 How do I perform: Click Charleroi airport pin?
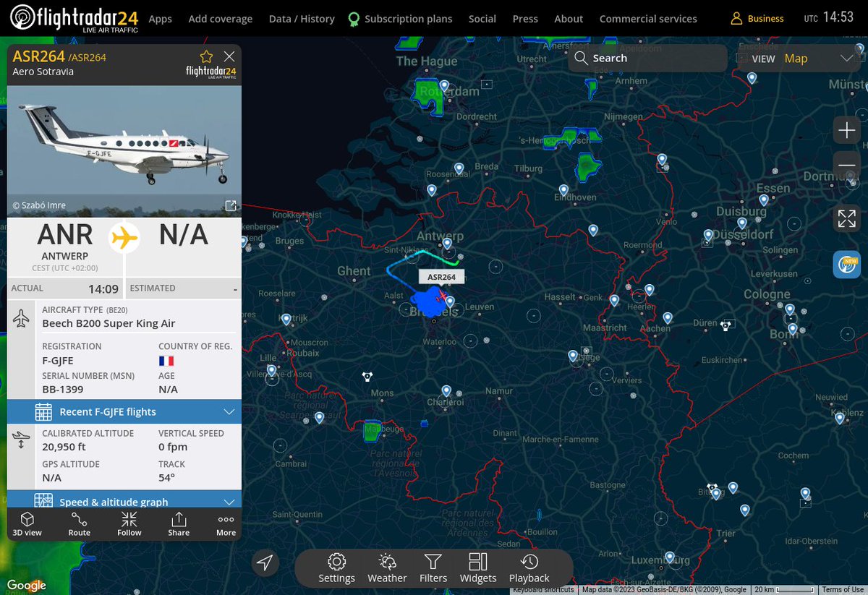[446, 393]
